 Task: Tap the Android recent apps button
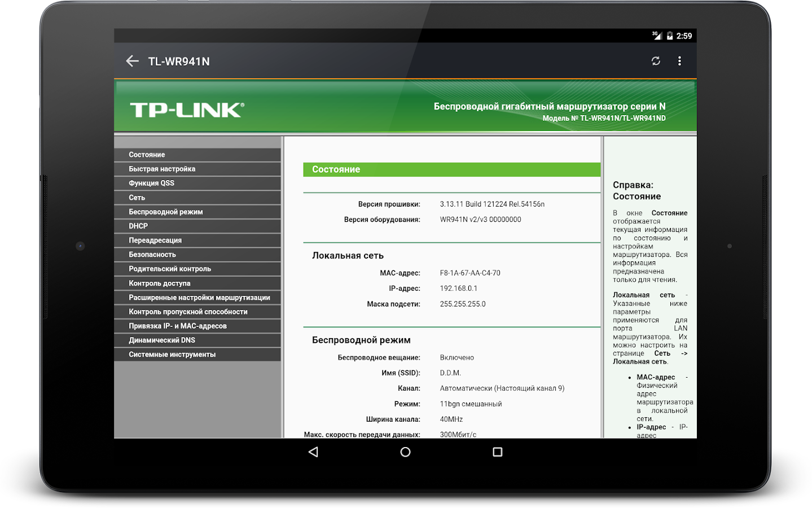pos(497,452)
